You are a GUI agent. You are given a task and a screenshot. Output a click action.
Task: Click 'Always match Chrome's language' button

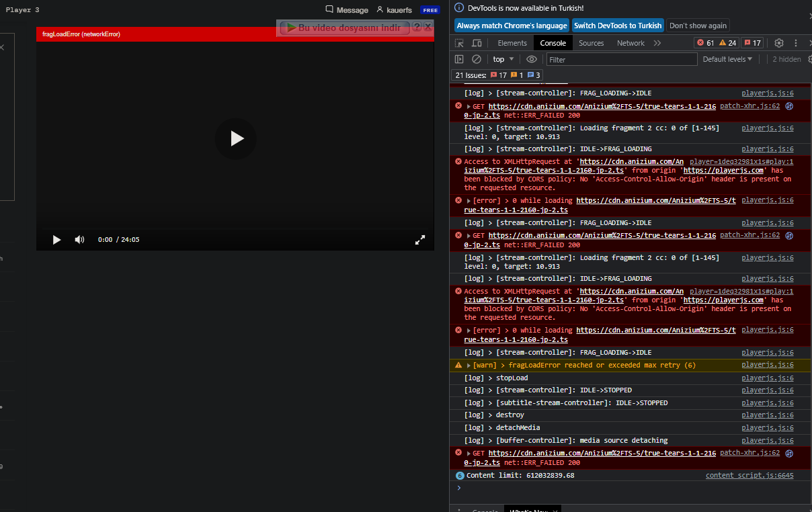click(512, 26)
